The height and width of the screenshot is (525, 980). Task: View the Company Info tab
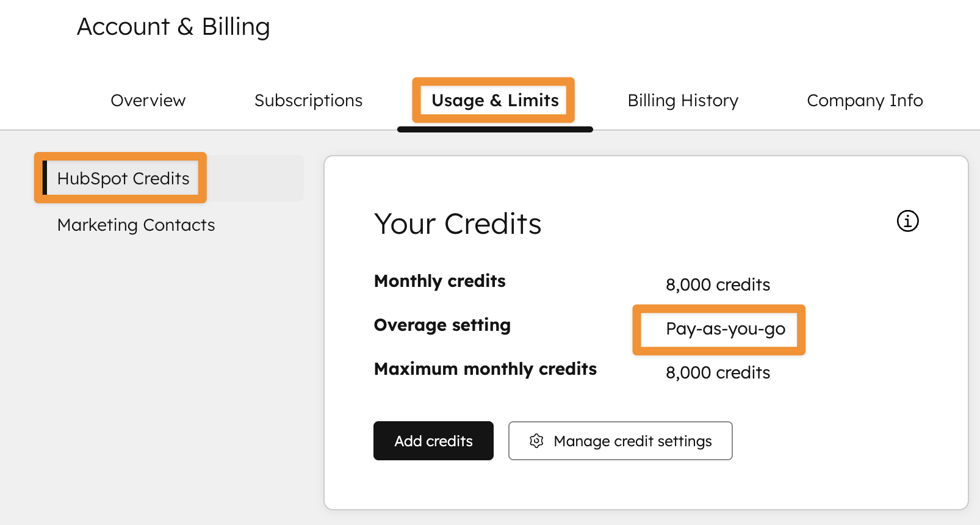point(865,100)
